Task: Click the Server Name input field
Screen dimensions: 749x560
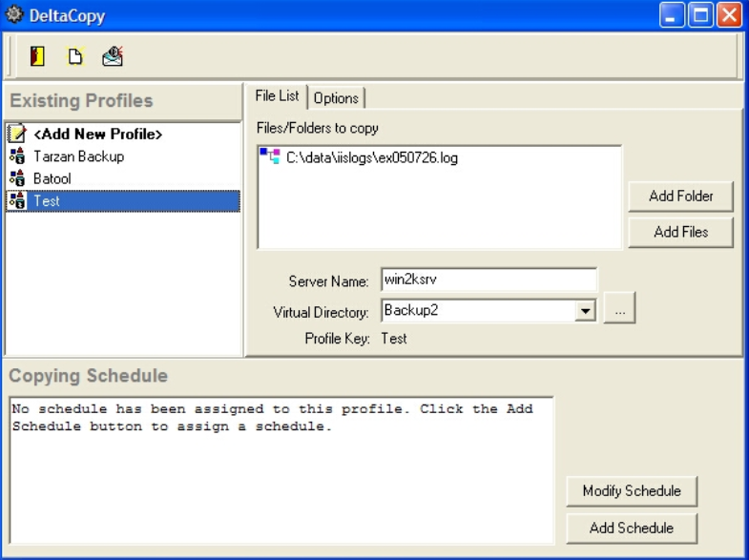Action: coord(489,280)
